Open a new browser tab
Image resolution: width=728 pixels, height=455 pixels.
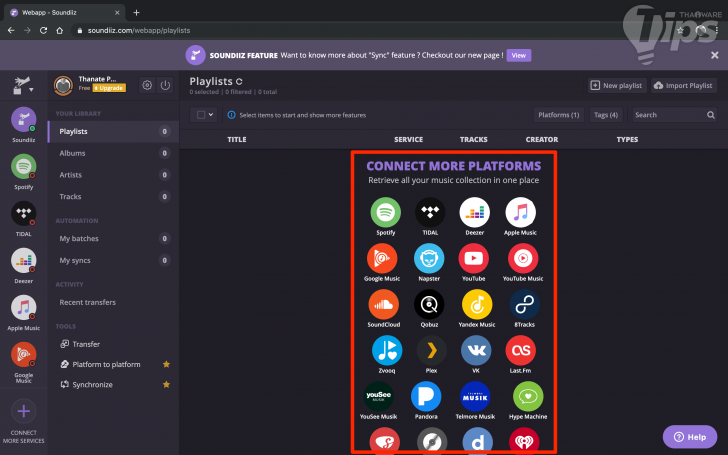136,13
